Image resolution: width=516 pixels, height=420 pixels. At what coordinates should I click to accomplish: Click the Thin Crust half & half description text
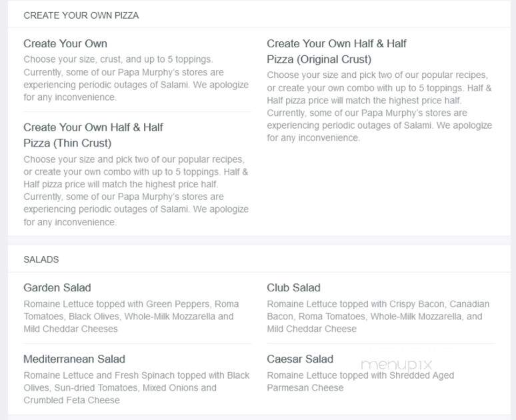(136, 191)
